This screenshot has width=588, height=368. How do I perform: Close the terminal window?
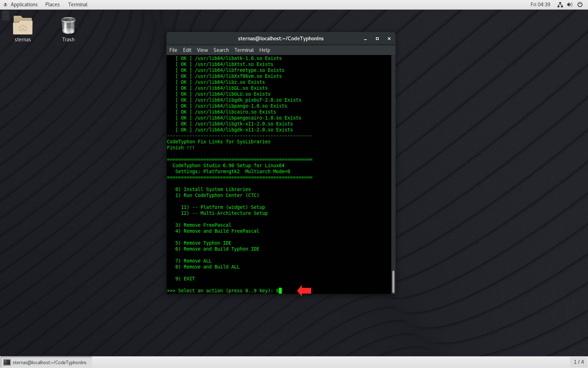(389, 39)
